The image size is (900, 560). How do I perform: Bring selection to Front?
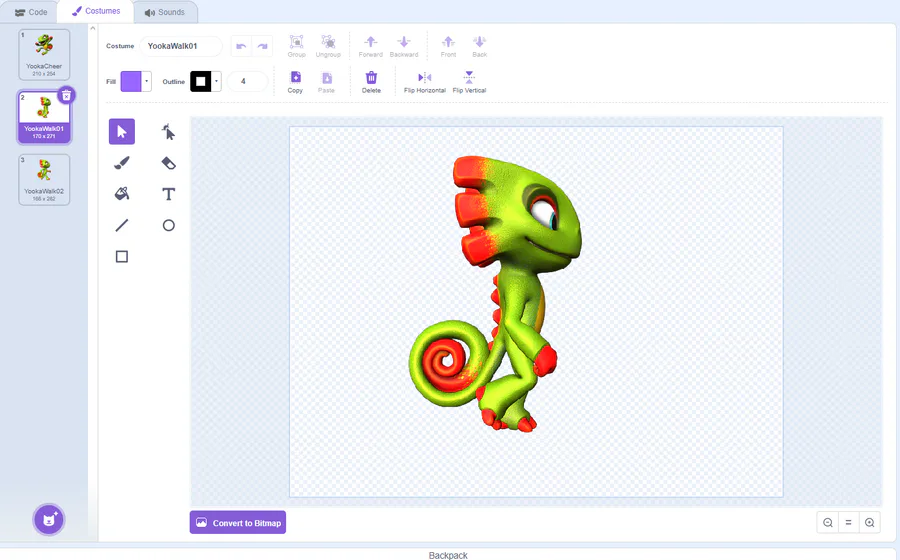pos(448,46)
